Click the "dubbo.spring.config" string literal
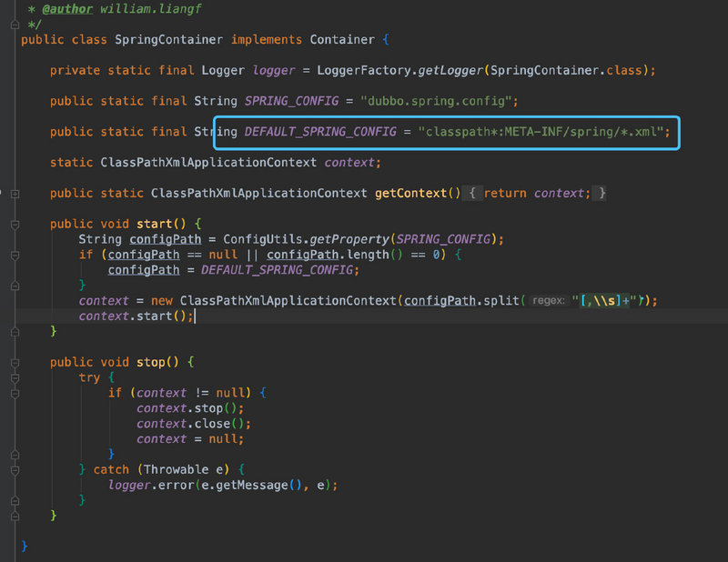The image size is (728, 562). (436, 101)
